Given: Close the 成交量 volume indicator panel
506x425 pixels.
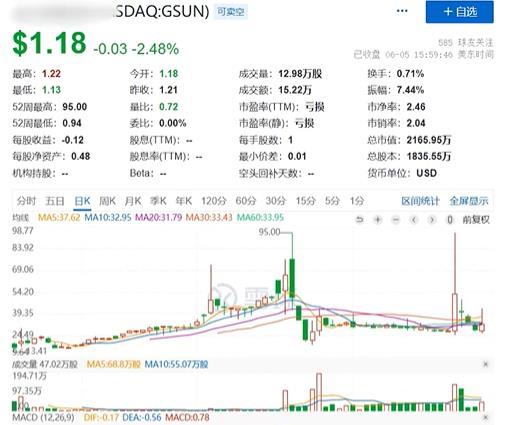Looking at the screenshot, I should pyautogui.click(x=486, y=364).
